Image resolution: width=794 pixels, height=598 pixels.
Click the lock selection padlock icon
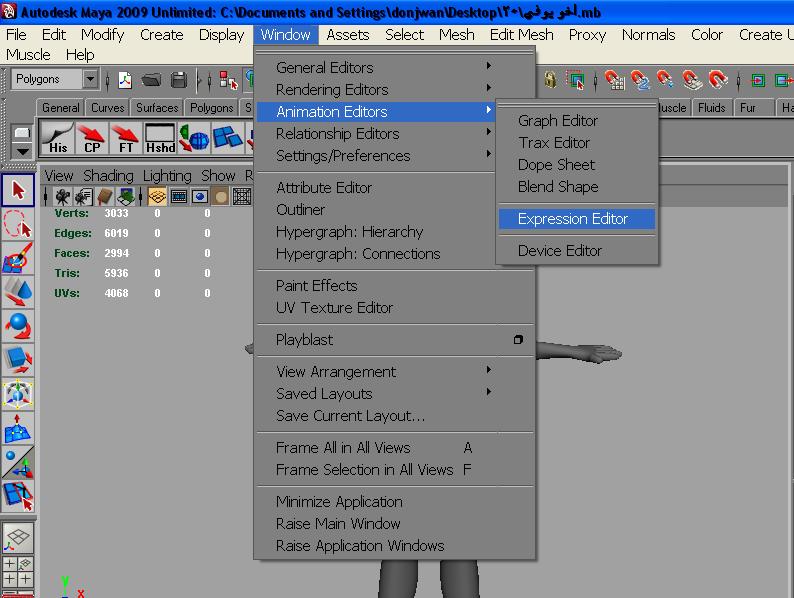pos(550,79)
